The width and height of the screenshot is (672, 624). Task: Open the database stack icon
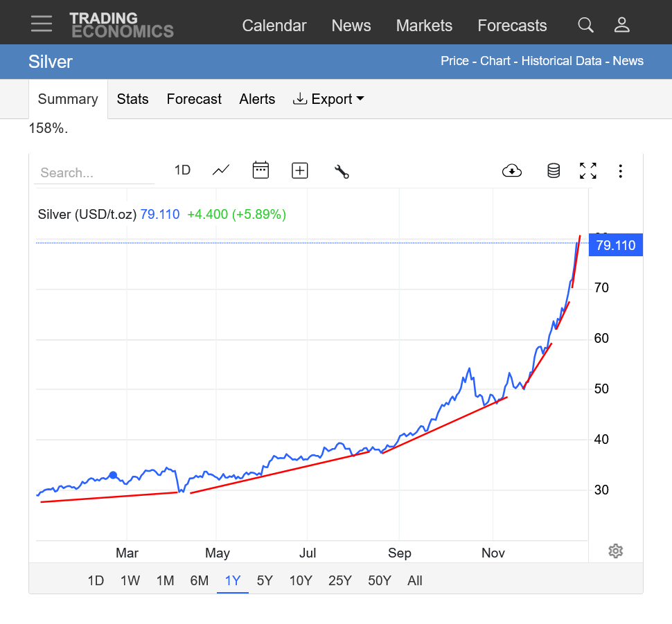click(x=553, y=171)
